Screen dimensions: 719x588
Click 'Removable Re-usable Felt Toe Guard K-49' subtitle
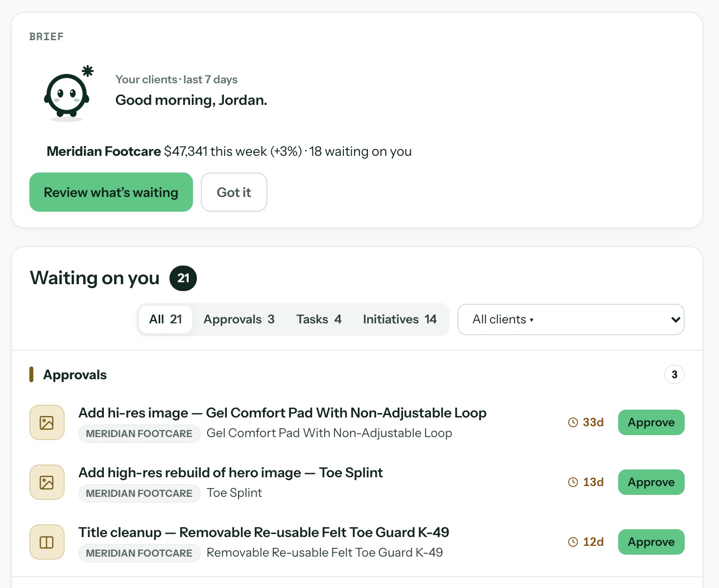325,553
